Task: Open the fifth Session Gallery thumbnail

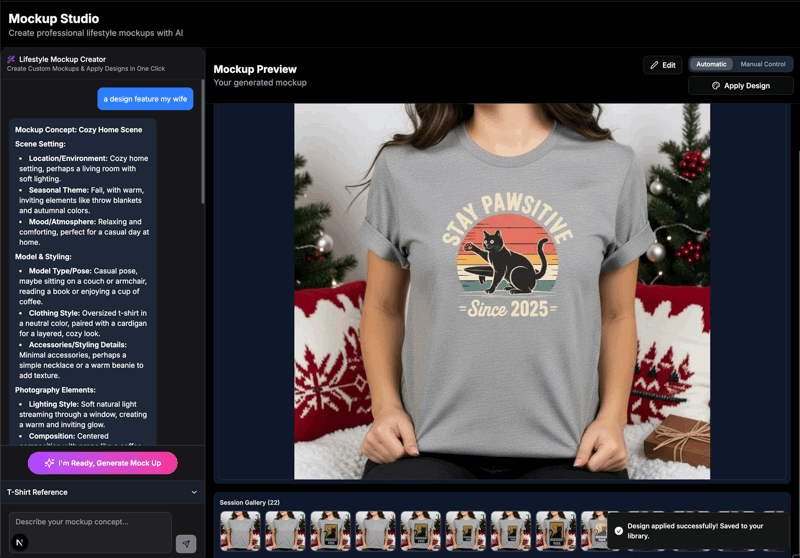Action: [x=420, y=531]
